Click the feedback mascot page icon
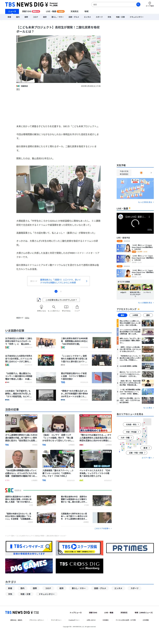 39,300
